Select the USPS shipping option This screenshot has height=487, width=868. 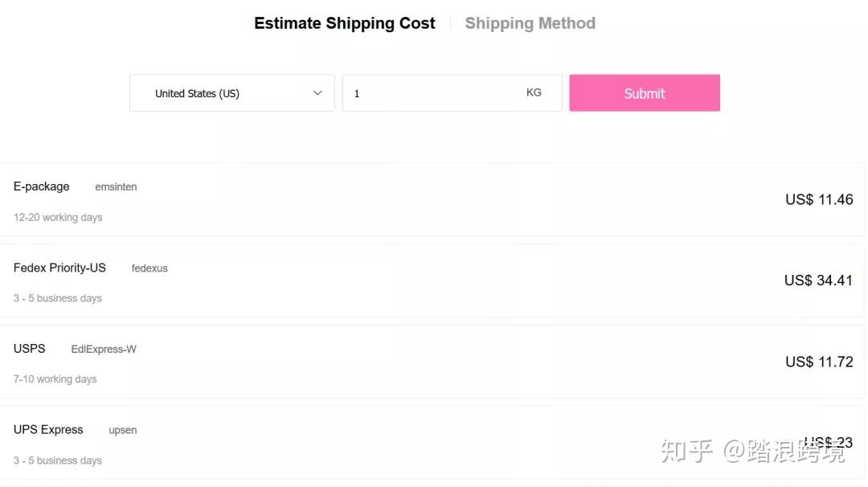click(x=30, y=349)
